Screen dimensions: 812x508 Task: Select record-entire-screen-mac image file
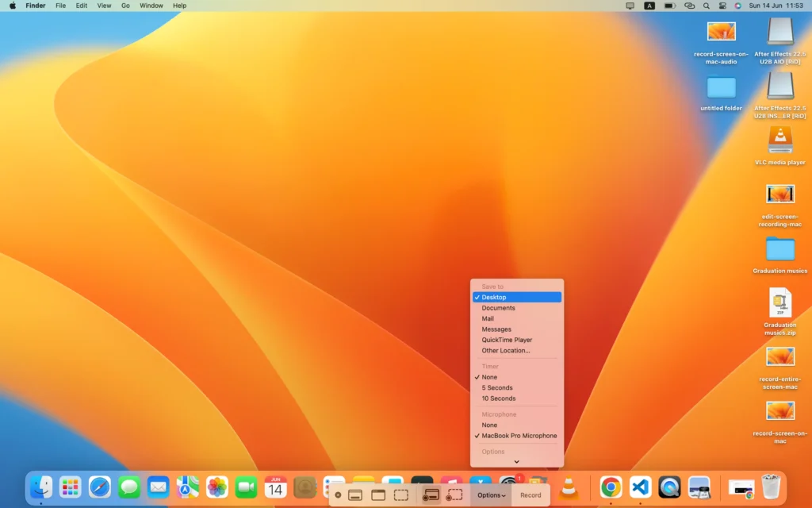tap(780, 368)
